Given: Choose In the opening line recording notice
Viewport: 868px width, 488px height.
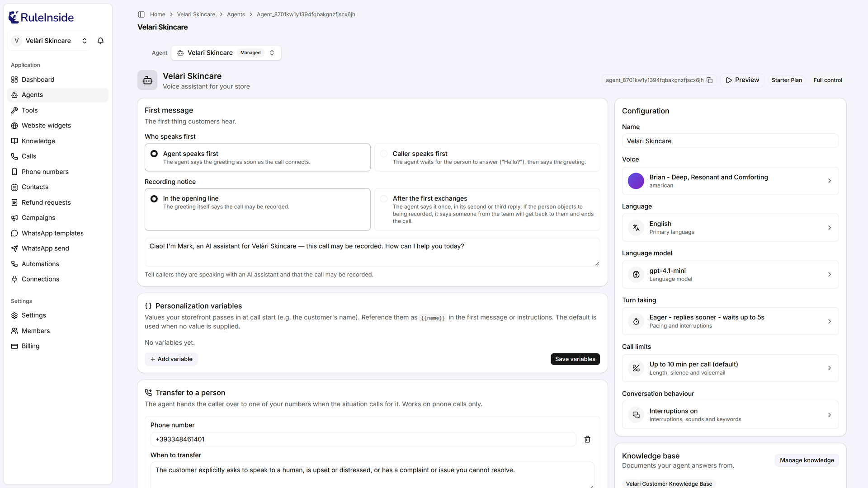Looking at the screenshot, I should 258,210.
